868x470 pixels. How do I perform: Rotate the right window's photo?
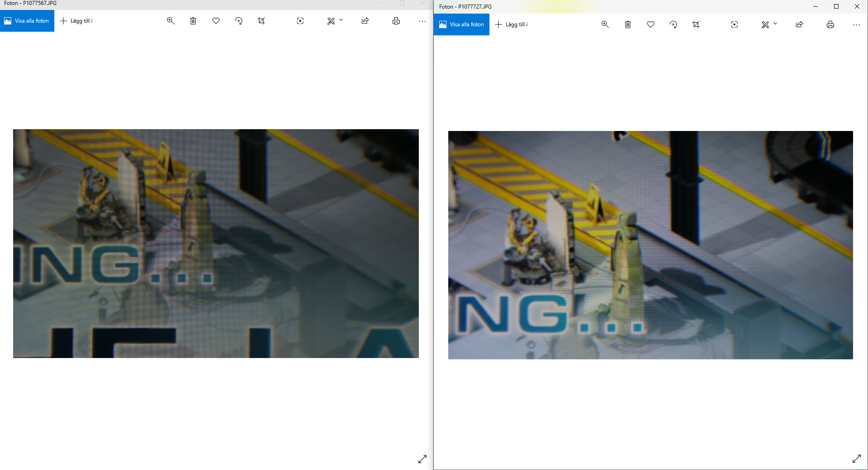[x=673, y=24]
